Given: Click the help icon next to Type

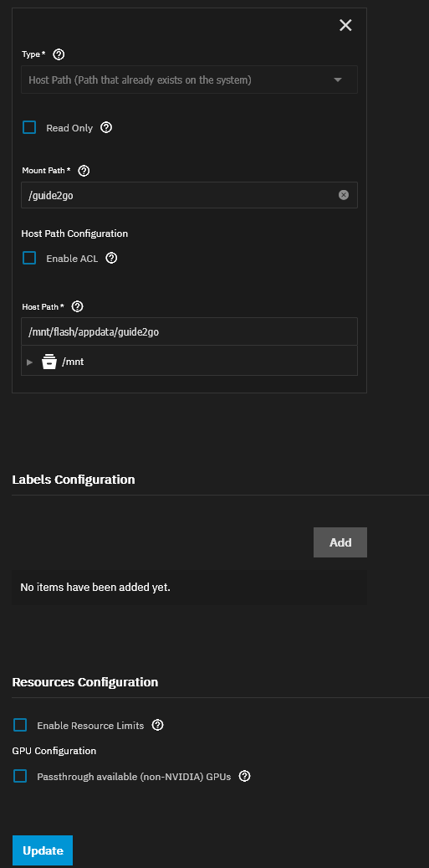Looking at the screenshot, I should [59, 54].
